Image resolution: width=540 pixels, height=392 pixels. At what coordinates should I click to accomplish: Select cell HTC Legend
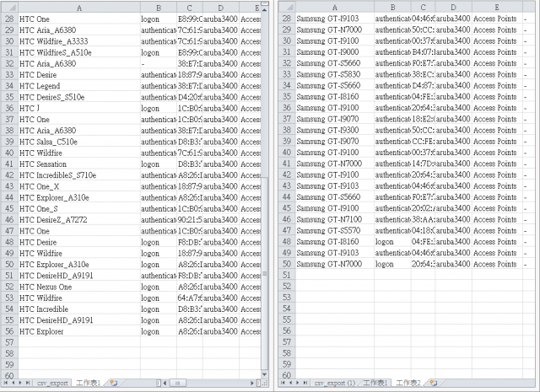tap(79, 86)
